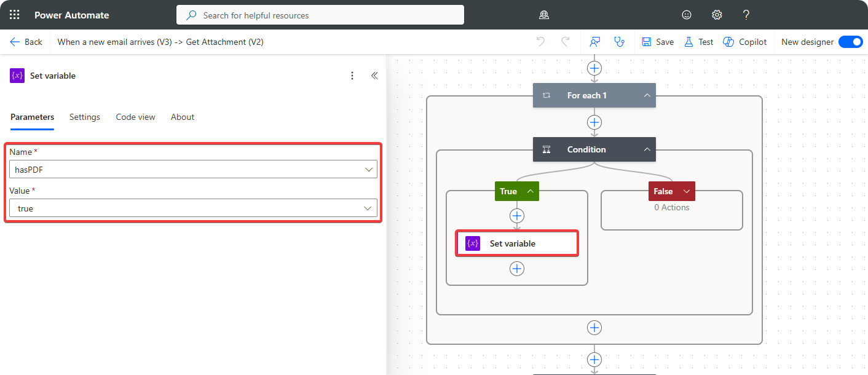Toggle the New designer switch

pyautogui.click(x=850, y=42)
